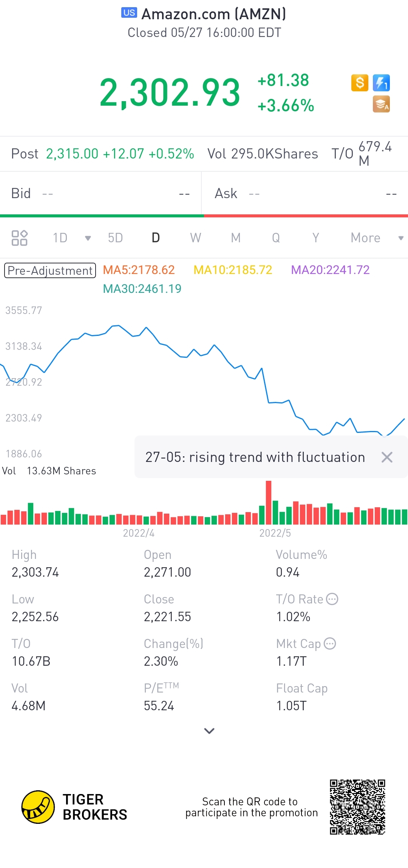The height and width of the screenshot is (868, 408).
Task: Tap the MA20:2241.72 indicator
Action: point(330,270)
